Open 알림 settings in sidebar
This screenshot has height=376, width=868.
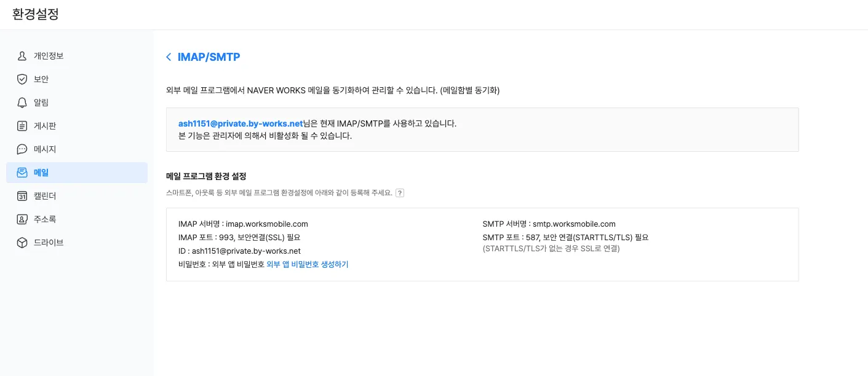pyautogui.click(x=41, y=103)
